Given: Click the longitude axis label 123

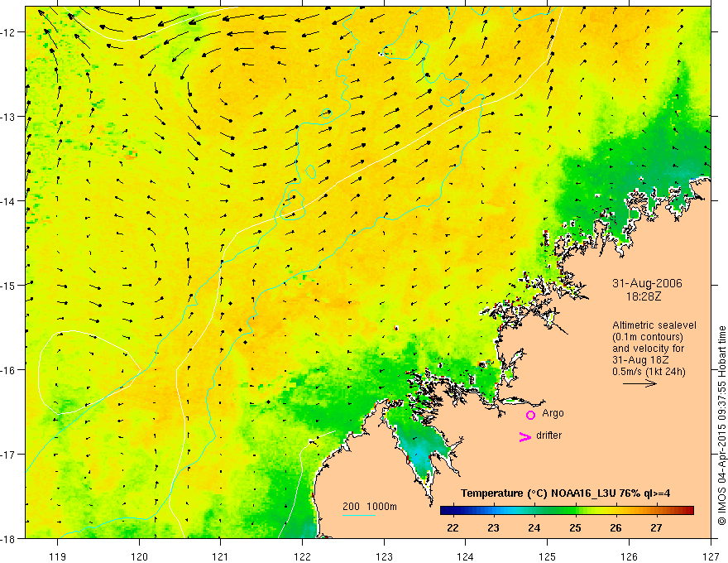Looking at the screenshot, I should click(x=384, y=556).
